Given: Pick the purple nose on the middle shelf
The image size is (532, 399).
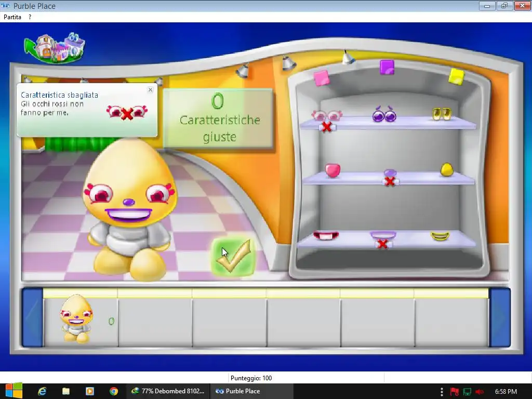Looking at the screenshot, I should pyautogui.click(x=390, y=174).
